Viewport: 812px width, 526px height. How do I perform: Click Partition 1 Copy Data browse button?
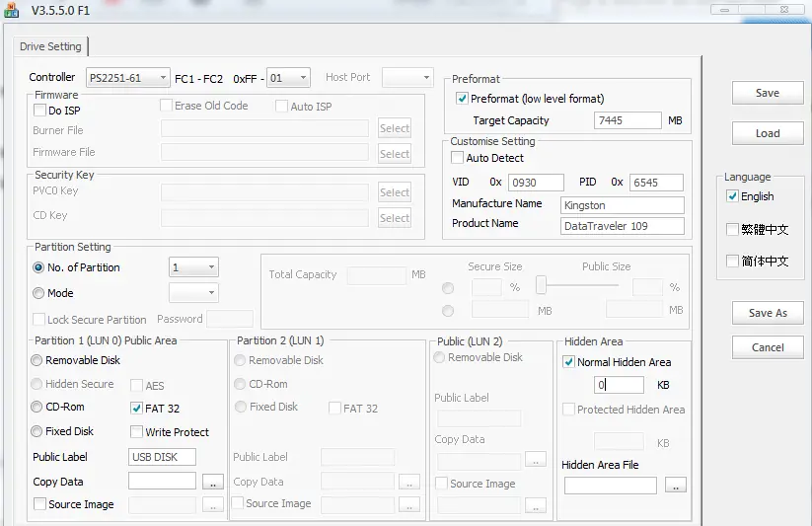coord(213,482)
